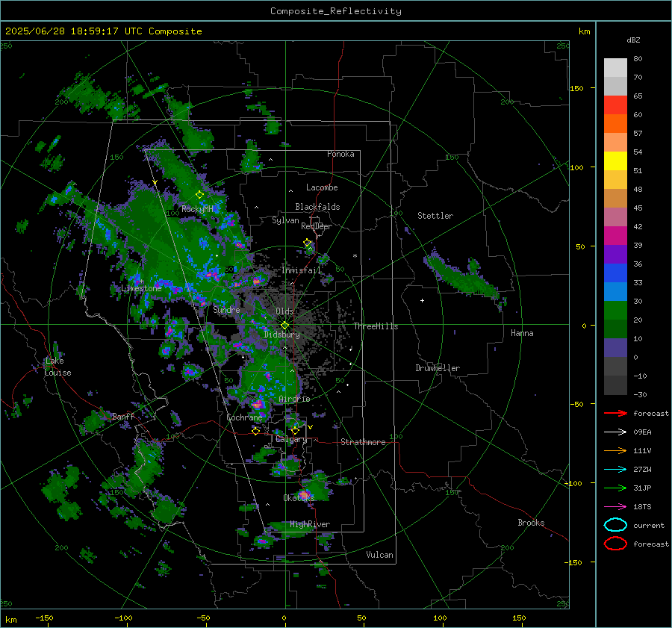This screenshot has width=672, height=628.
Task: Click the yellow radar-site diamond near Didsbury
Action: (284, 326)
